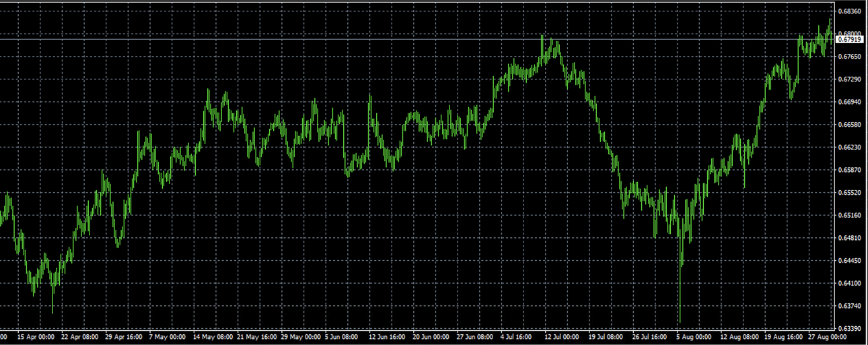Select the 5 Aug 00:00 time label
Screen dimensions: 868x345
[694, 337]
